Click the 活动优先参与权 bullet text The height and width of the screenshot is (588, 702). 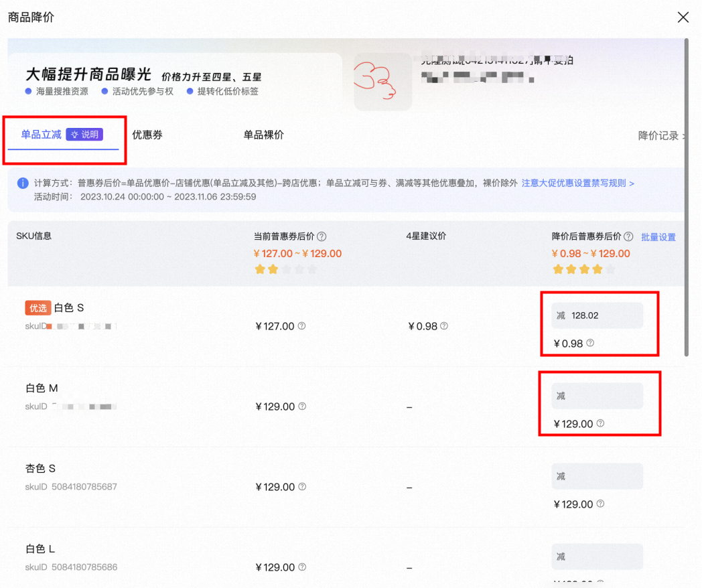click(x=143, y=91)
